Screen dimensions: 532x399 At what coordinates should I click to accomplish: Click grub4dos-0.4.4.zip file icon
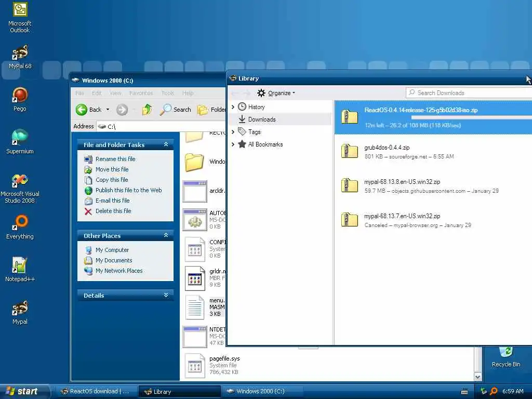pos(350,151)
